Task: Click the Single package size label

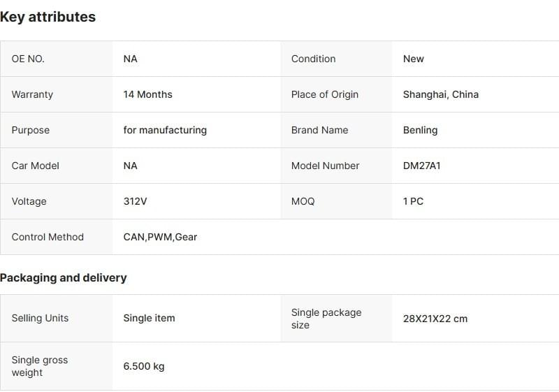Action: pos(326,319)
